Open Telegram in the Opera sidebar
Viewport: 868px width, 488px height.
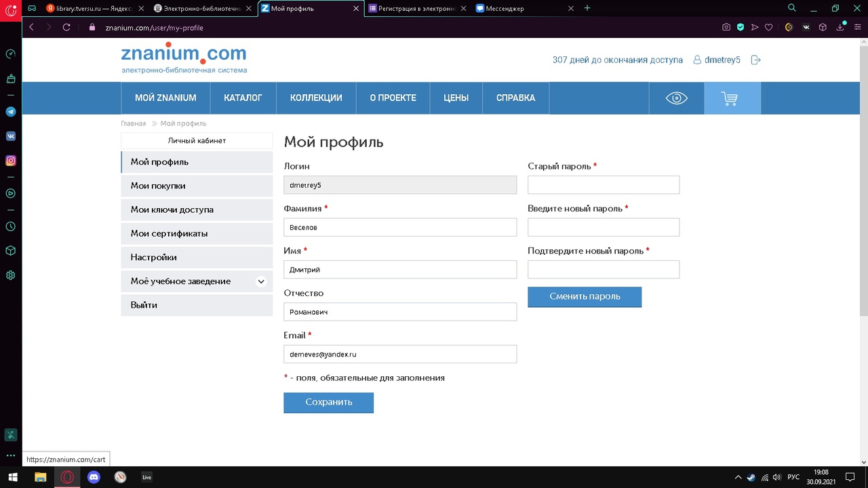click(x=11, y=112)
